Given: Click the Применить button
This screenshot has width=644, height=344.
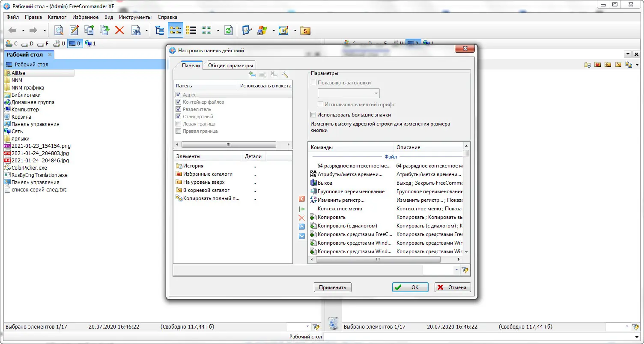Looking at the screenshot, I should pyautogui.click(x=333, y=287).
